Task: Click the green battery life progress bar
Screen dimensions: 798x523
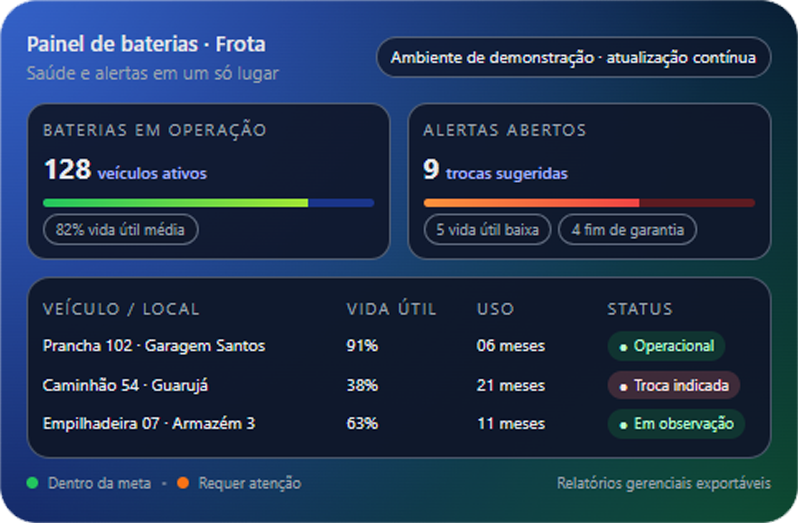Action: (x=176, y=203)
